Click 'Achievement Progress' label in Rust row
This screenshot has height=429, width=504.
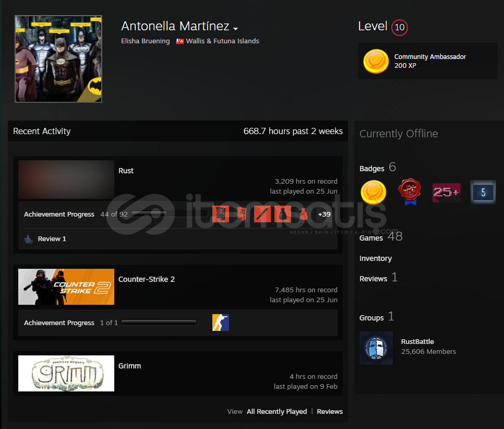pyautogui.click(x=59, y=214)
